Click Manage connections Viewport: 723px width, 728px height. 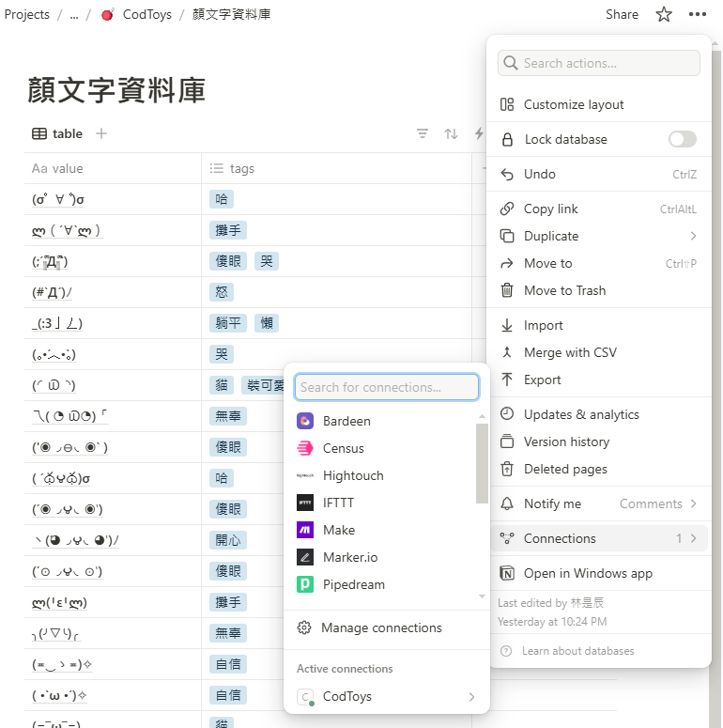coord(380,627)
